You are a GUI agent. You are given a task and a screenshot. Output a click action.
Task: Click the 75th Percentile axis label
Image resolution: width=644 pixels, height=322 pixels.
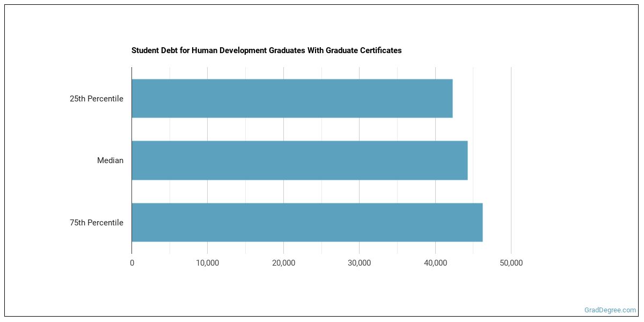click(97, 223)
